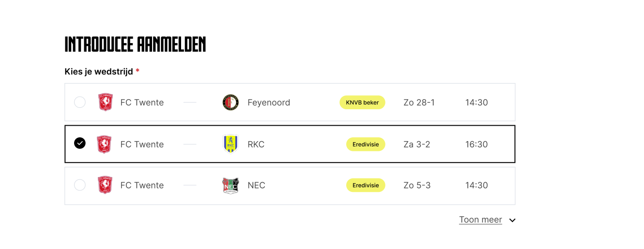The image size is (644, 249).
Task: Click FC Twente crest in NEC row
Action: (x=105, y=185)
